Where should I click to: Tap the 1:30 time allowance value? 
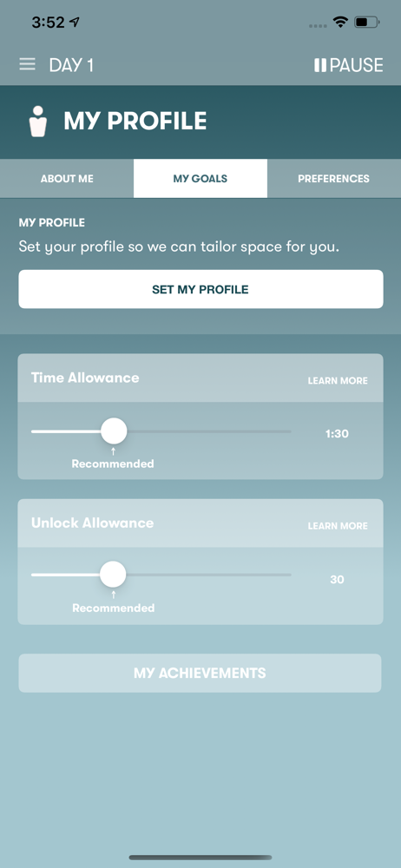[338, 434]
